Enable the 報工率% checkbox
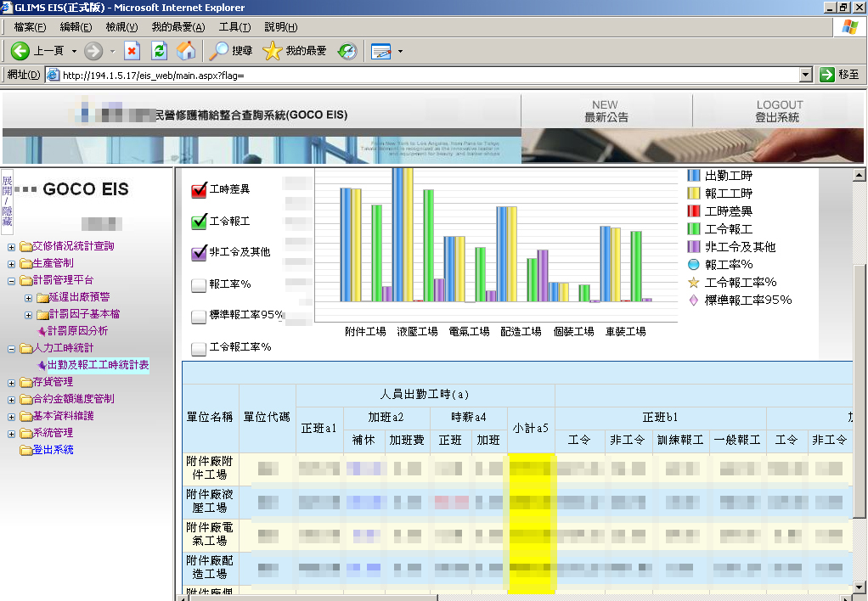The width and height of the screenshot is (868, 601). coord(200,285)
